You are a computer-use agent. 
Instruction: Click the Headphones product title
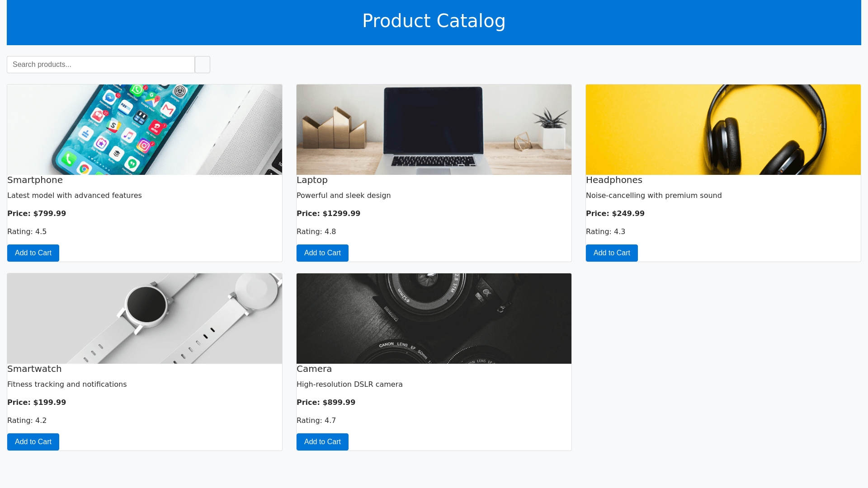(614, 180)
